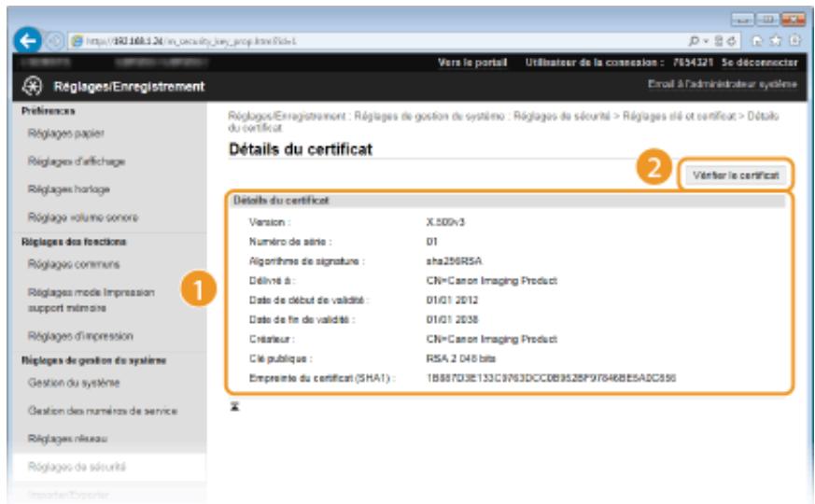Go to Vers le portail link
815x504 pixels.
pos(472,63)
